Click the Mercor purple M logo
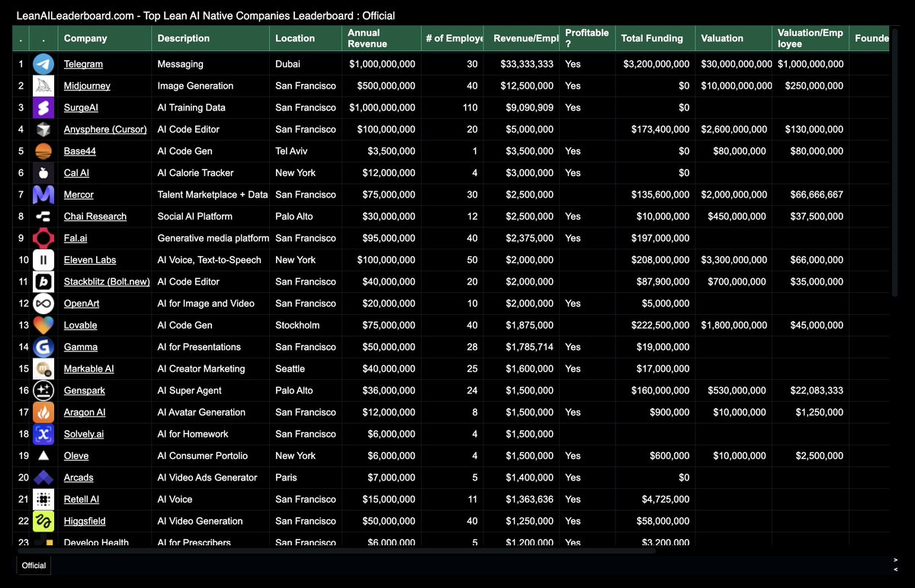This screenshot has width=915, height=588. point(43,194)
